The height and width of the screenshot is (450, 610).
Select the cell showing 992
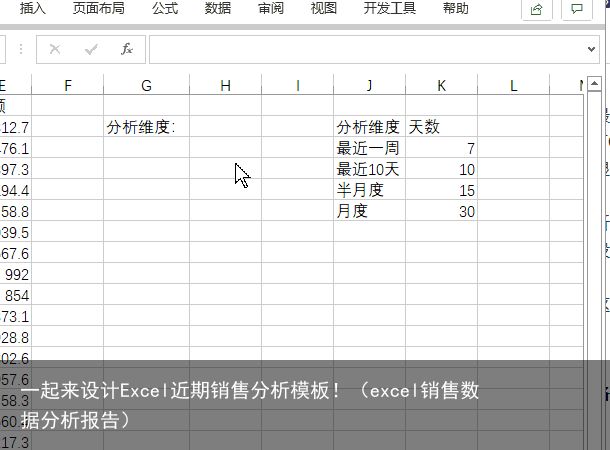pyautogui.click(x=16, y=274)
